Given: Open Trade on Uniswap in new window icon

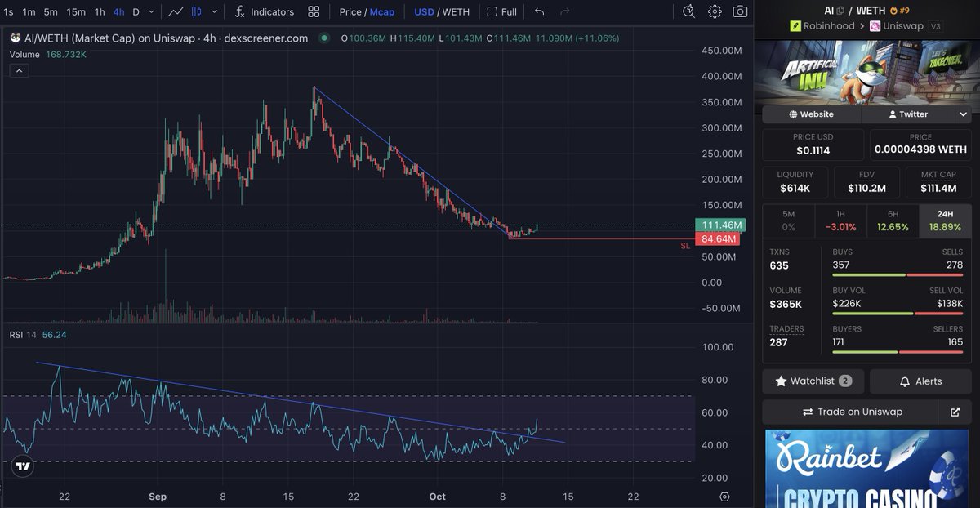Looking at the screenshot, I should pyautogui.click(x=955, y=412).
